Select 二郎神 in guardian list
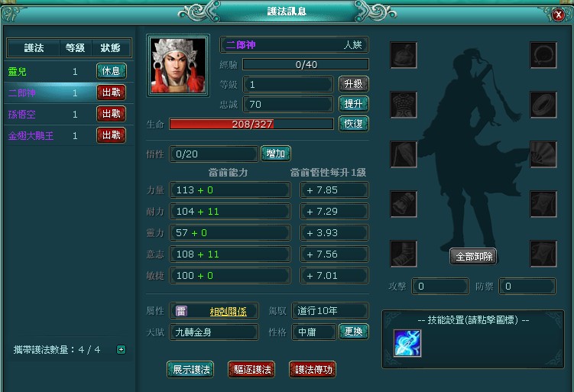This screenshot has height=392, width=574. click(x=69, y=92)
